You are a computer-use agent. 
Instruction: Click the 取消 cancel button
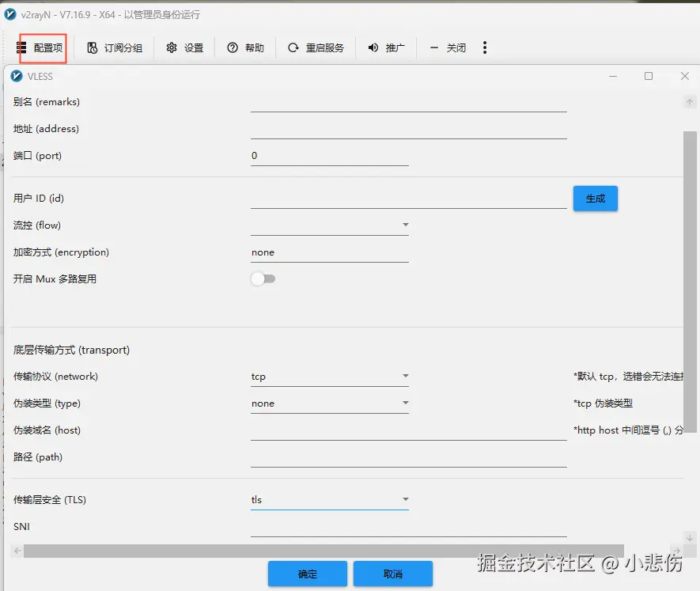pos(393,574)
